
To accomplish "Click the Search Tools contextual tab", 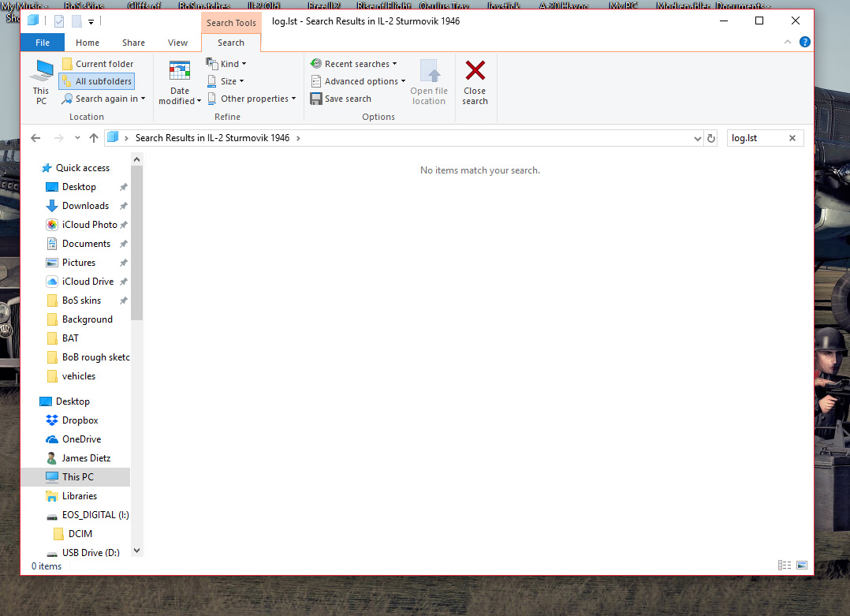I will (231, 23).
